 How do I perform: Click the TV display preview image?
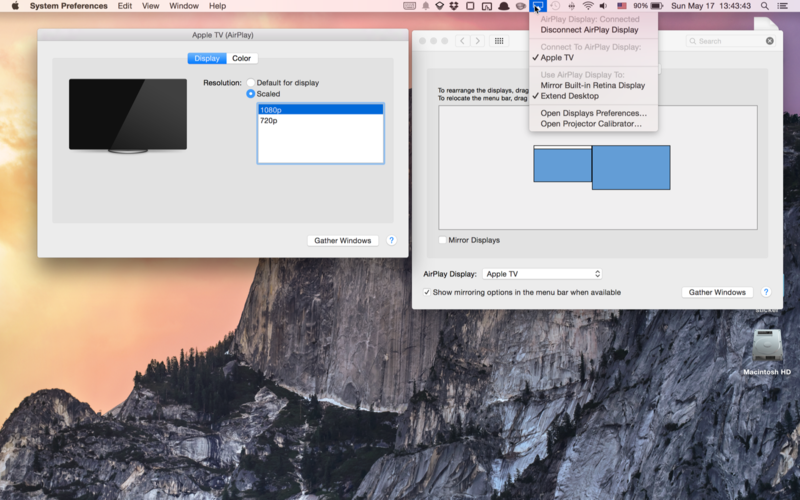128,115
